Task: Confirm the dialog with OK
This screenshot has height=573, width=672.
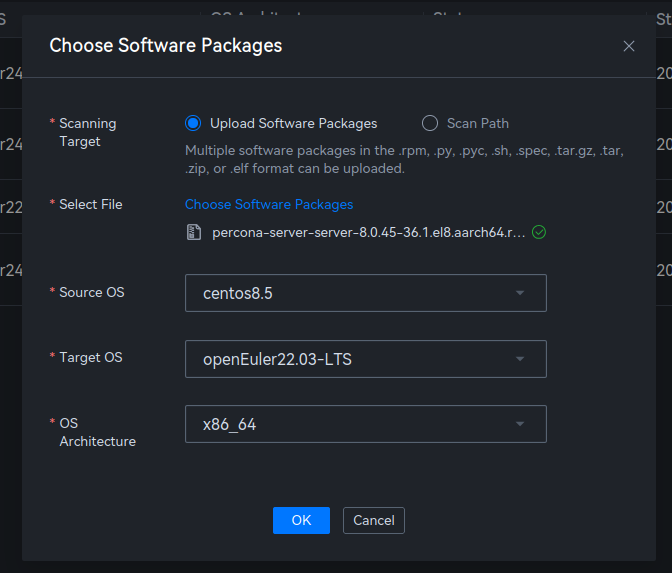Action: [301, 520]
